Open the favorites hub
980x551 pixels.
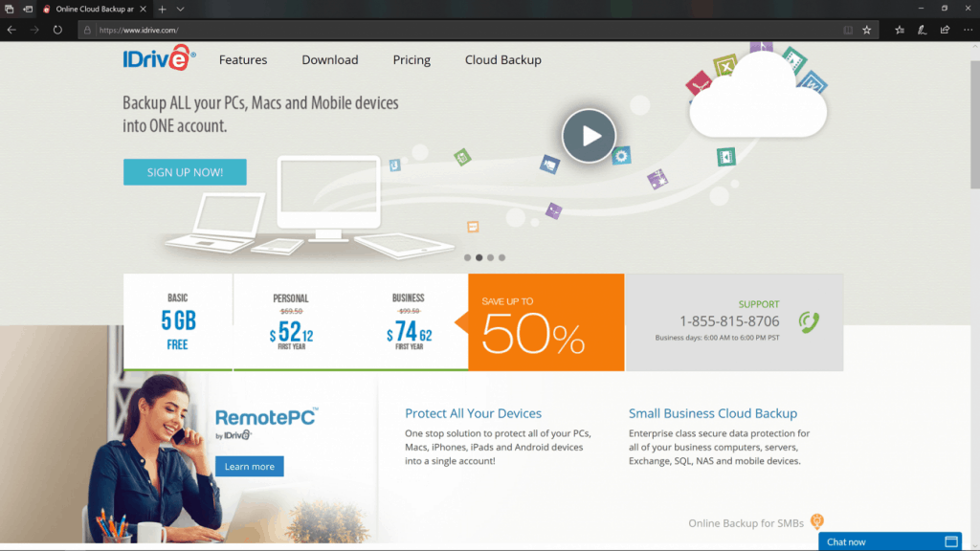click(x=900, y=30)
